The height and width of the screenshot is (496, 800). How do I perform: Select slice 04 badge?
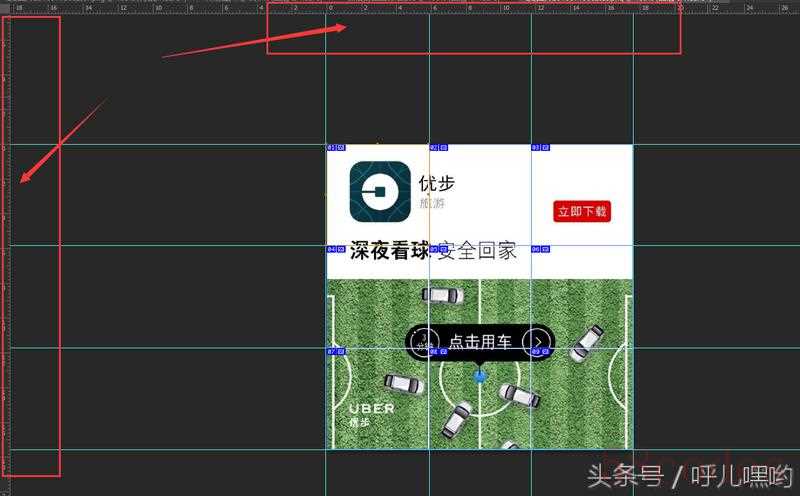[336, 250]
